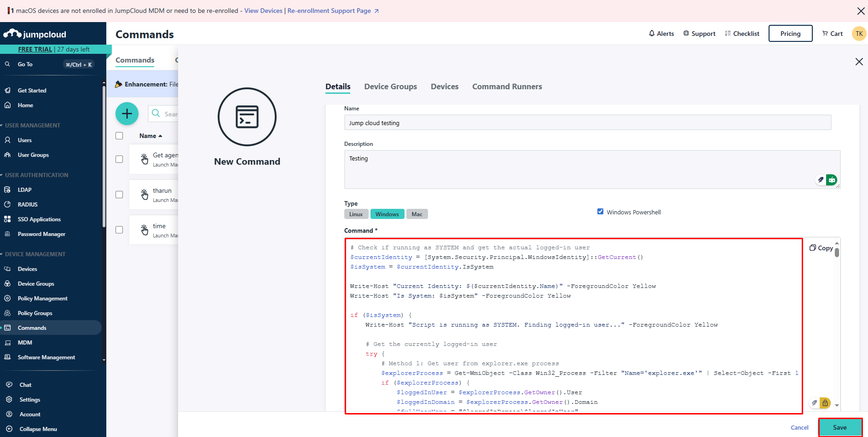This screenshot has width=868, height=437.
Task: Click the TK user avatar
Action: click(x=859, y=34)
